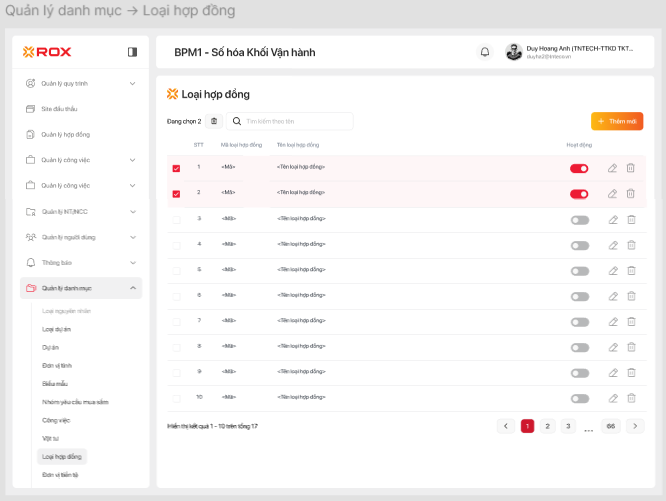
Task: Collapse sidebar using panel toggle icon
Action: tap(132, 52)
